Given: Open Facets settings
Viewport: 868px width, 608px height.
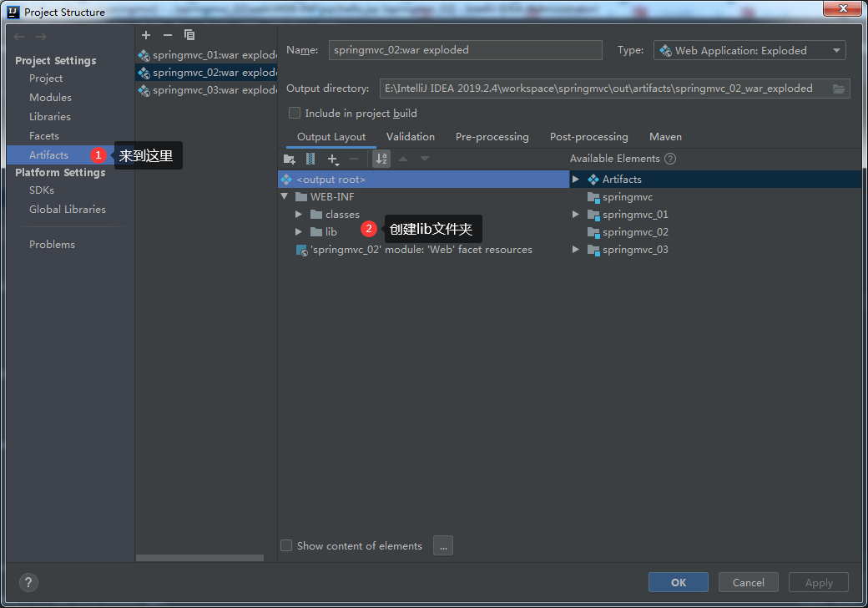Looking at the screenshot, I should (x=43, y=135).
